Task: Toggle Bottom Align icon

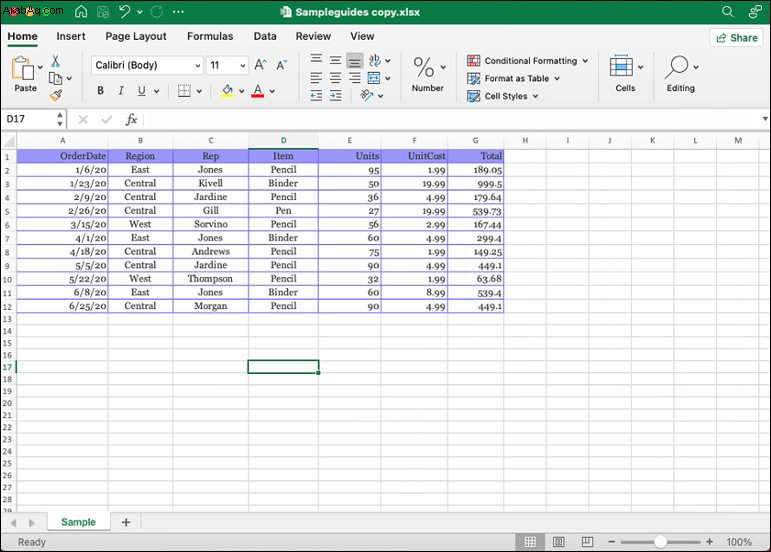Action: [355, 61]
